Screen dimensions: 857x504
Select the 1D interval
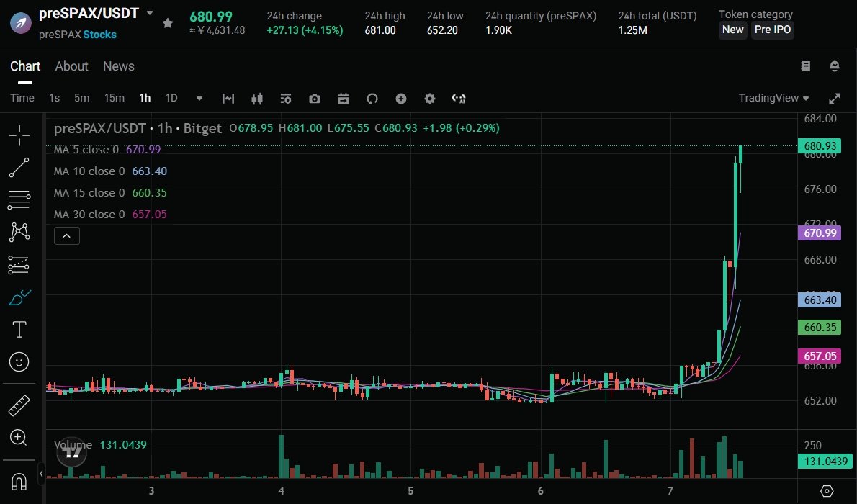171,98
